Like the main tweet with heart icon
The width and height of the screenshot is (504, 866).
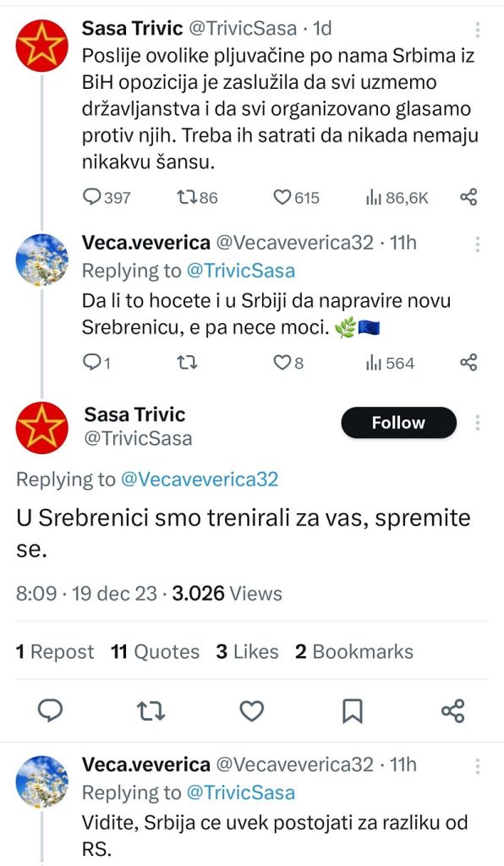(252, 710)
